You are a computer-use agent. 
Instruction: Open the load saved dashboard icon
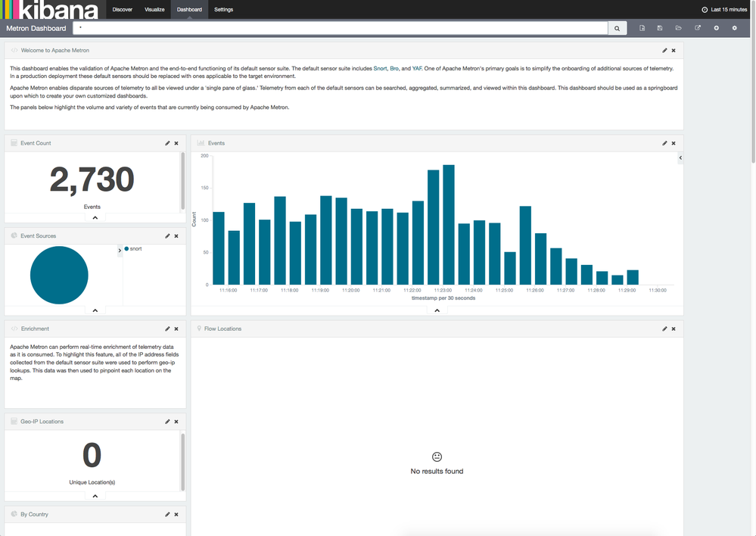click(678, 28)
